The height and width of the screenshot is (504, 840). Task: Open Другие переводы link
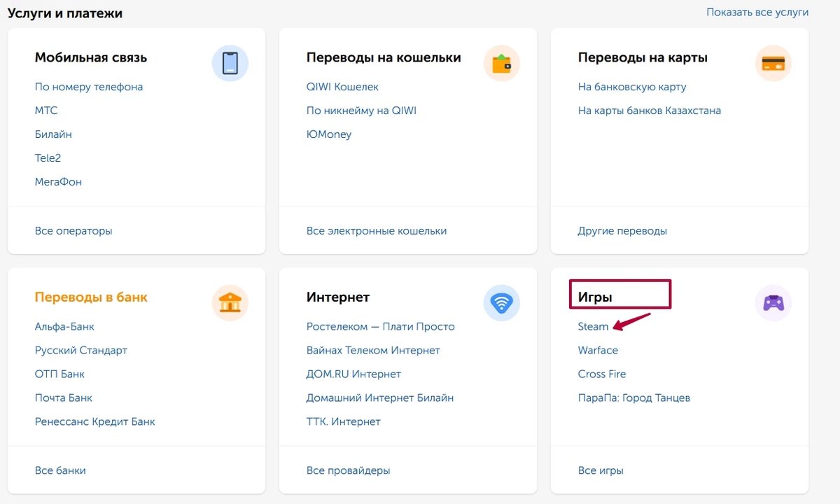[x=622, y=230]
